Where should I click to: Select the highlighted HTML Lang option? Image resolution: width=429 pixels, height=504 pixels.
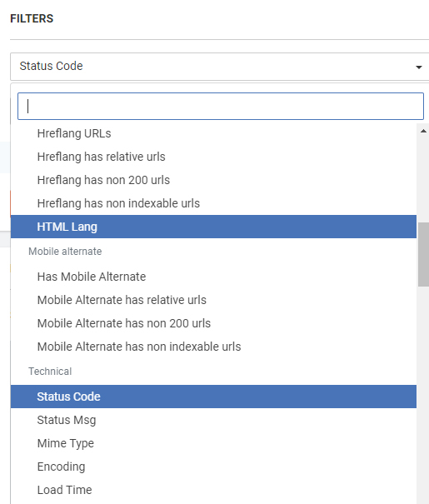(213, 227)
